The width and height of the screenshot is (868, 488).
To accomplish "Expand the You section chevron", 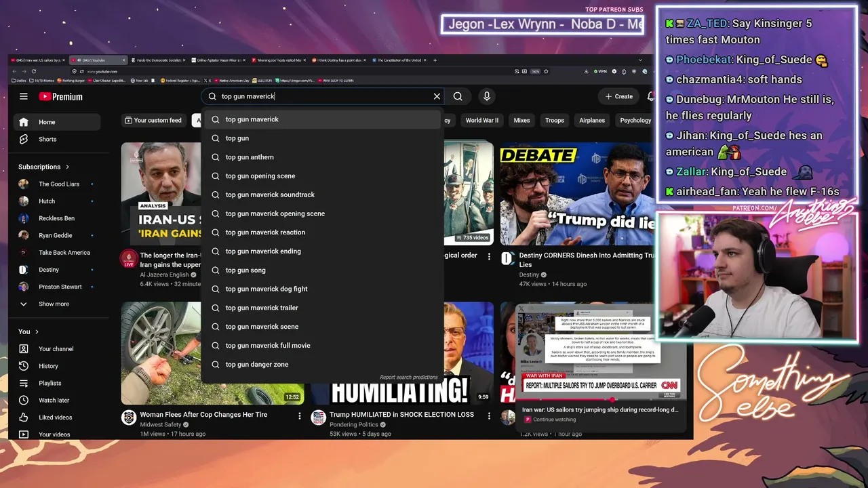I will tap(37, 331).
